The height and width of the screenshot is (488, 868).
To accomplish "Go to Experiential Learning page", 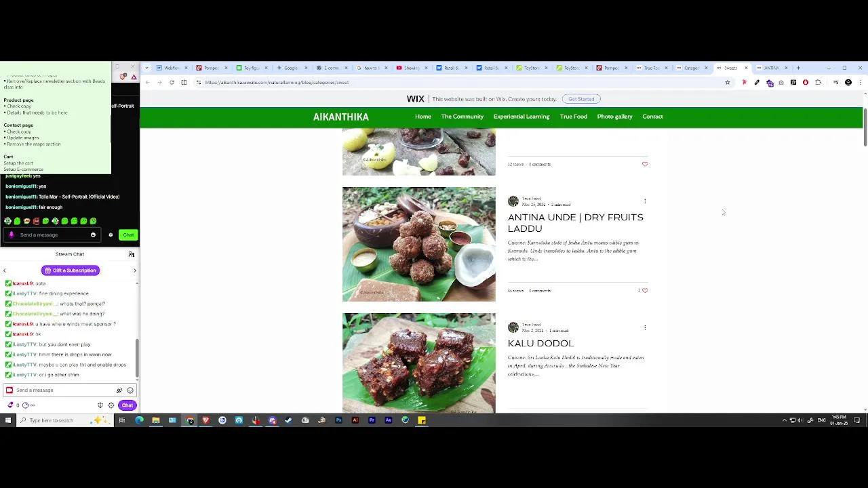I will 521,117.
